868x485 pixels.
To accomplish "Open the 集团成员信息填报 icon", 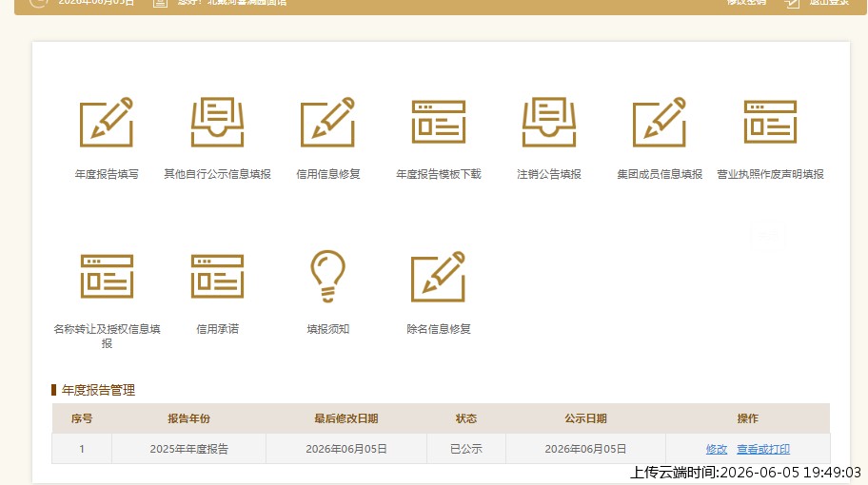I will (660, 123).
